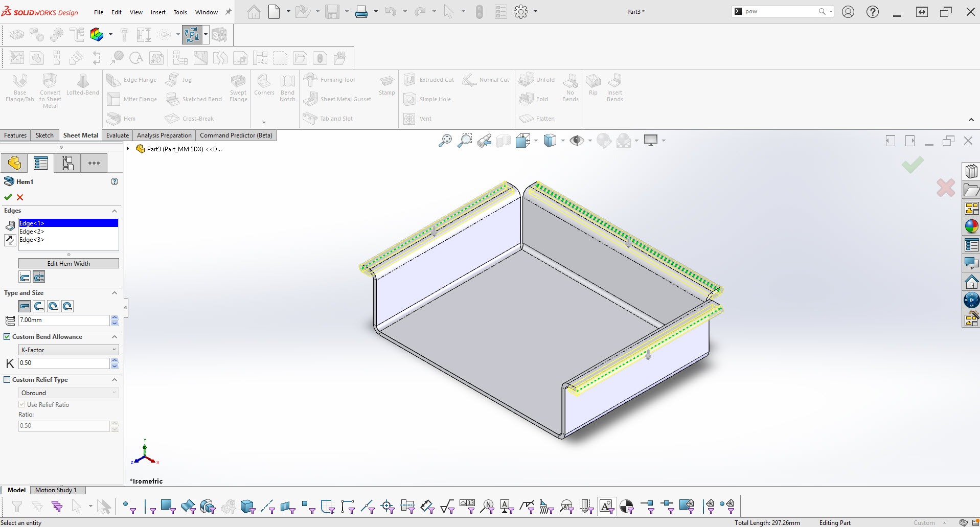
Task: Select the Flatten tool
Action: tap(537, 118)
